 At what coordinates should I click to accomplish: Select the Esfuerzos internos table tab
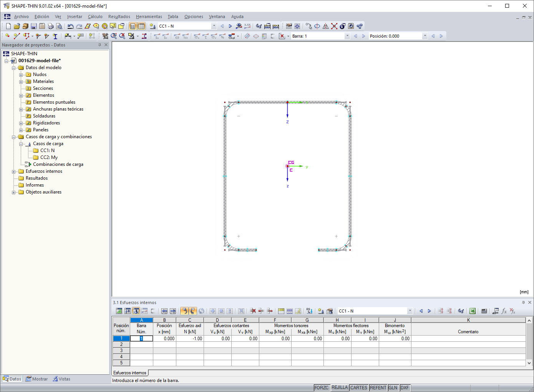tap(130, 373)
